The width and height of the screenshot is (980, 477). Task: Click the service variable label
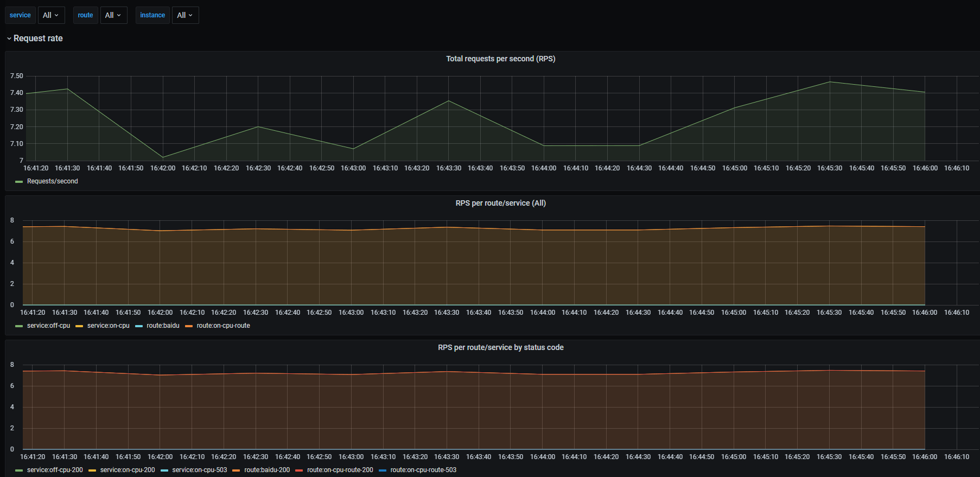(x=20, y=15)
